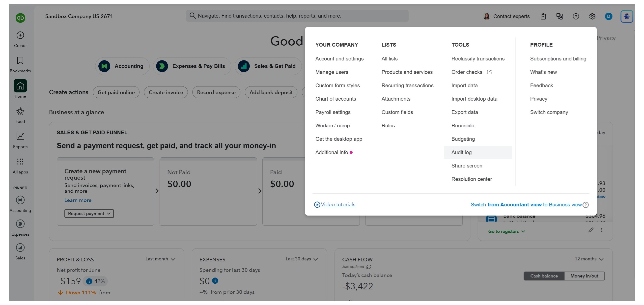Open Additional info menu item
Viewport: 644px width, 305px height.
coord(332,152)
